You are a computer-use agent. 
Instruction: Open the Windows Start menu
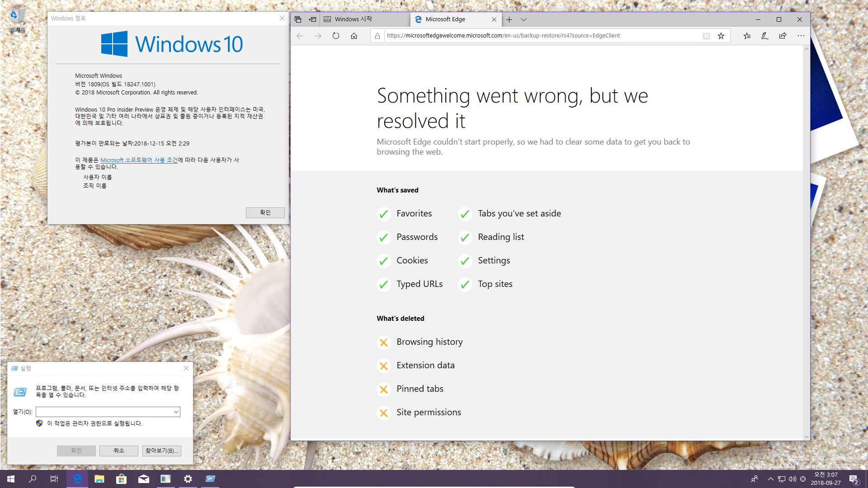pos(11,479)
